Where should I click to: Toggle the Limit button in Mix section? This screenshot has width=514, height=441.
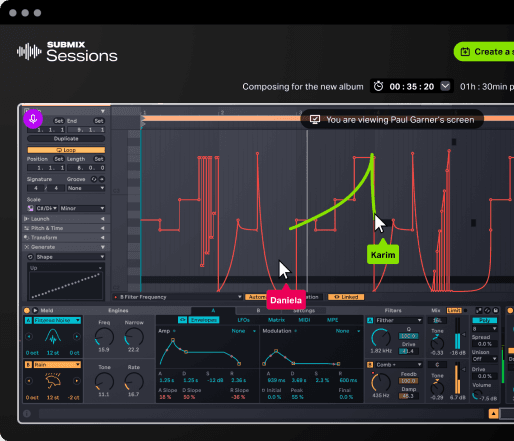(x=454, y=310)
